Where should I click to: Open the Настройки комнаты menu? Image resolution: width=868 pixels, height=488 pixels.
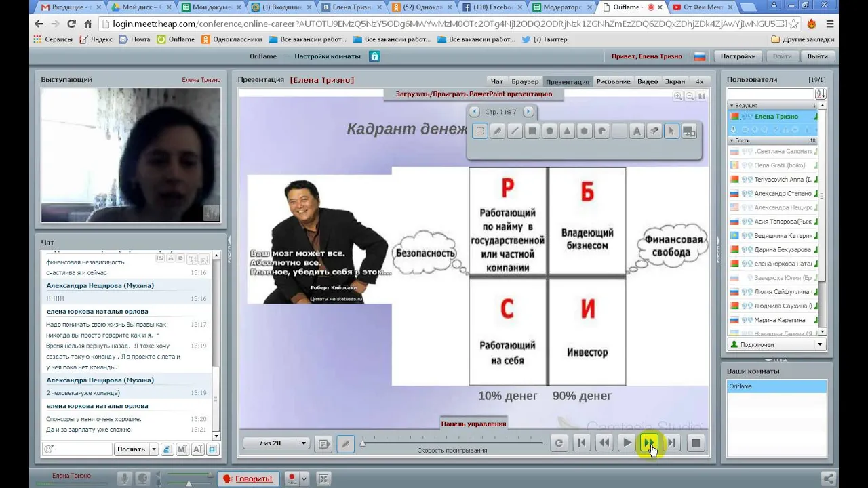coord(328,56)
